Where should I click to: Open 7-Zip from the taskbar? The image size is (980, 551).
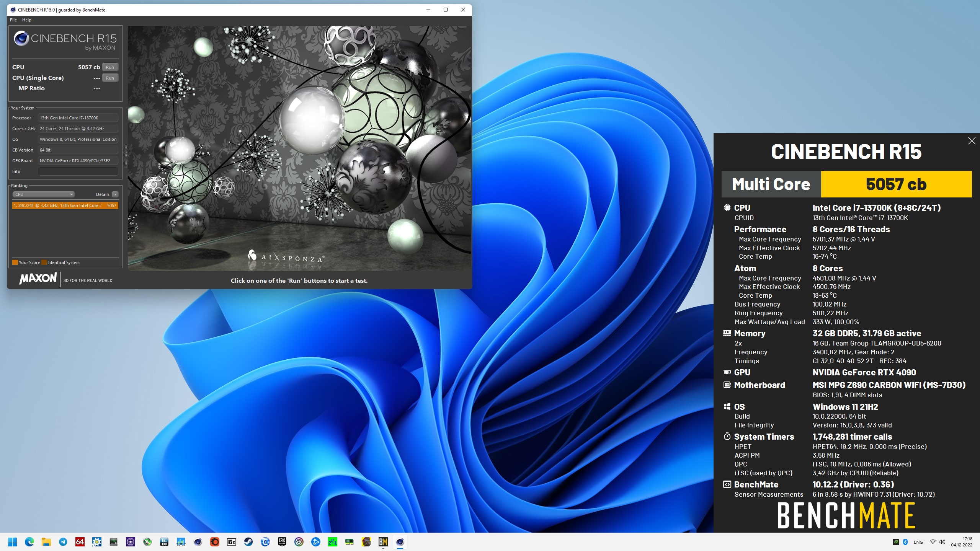tap(232, 542)
